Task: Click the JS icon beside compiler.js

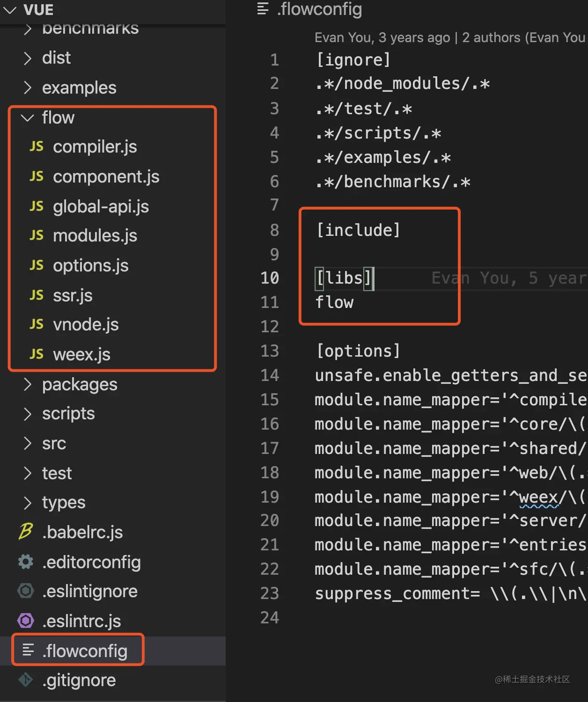Action: tap(37, 146)
